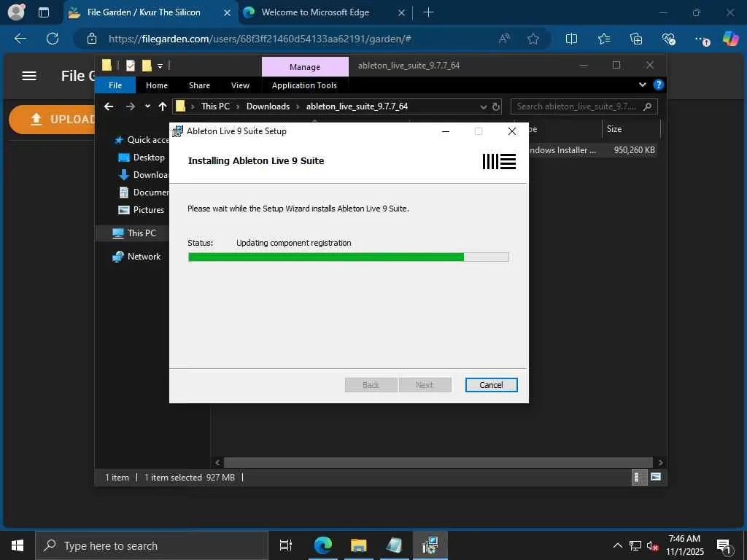View site information lock icon
Image resolution: width=747 pixels, height=560 pixels.
click(92, 39)
